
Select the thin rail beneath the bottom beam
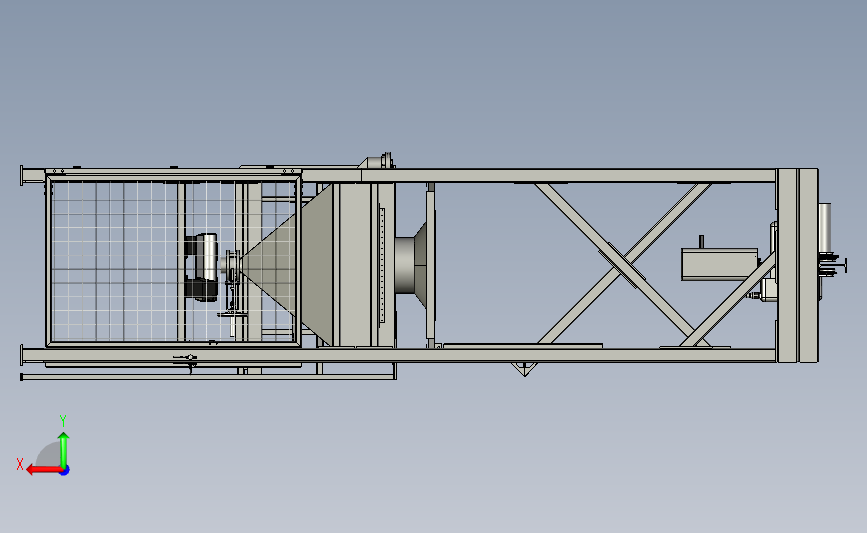coord(208,377)
